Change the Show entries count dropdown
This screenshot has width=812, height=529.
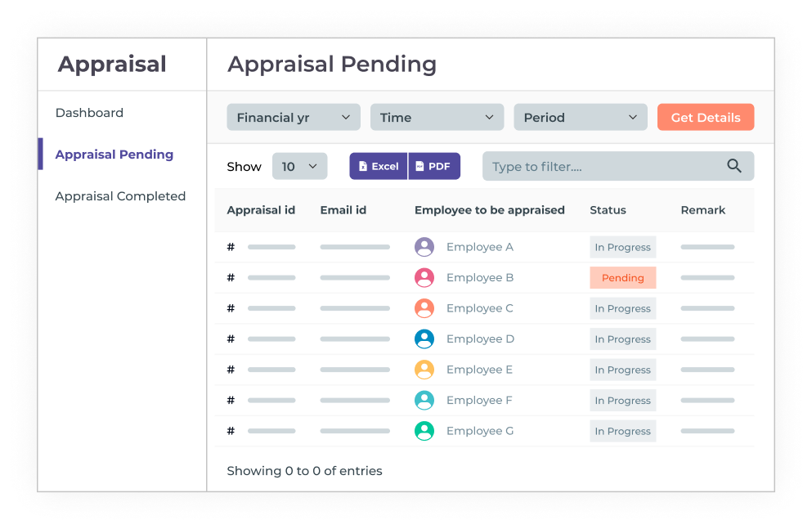[299, 167]
